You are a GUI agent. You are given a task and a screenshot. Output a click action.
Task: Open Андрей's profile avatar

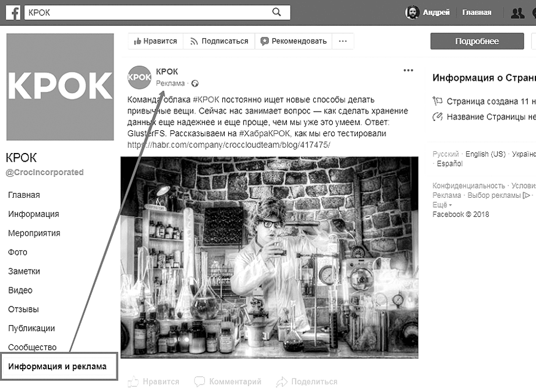click(412, 12)
